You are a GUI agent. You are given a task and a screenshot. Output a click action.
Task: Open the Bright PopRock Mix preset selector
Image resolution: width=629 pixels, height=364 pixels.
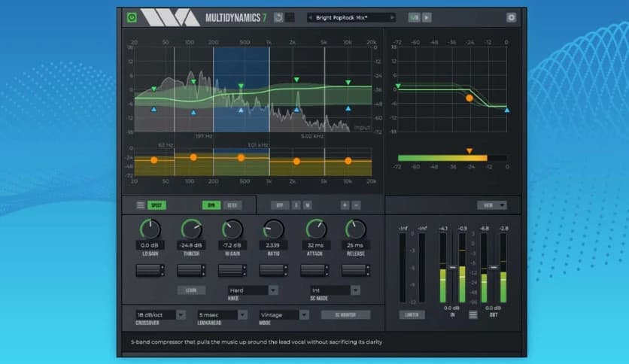click(x=351, y=17)
